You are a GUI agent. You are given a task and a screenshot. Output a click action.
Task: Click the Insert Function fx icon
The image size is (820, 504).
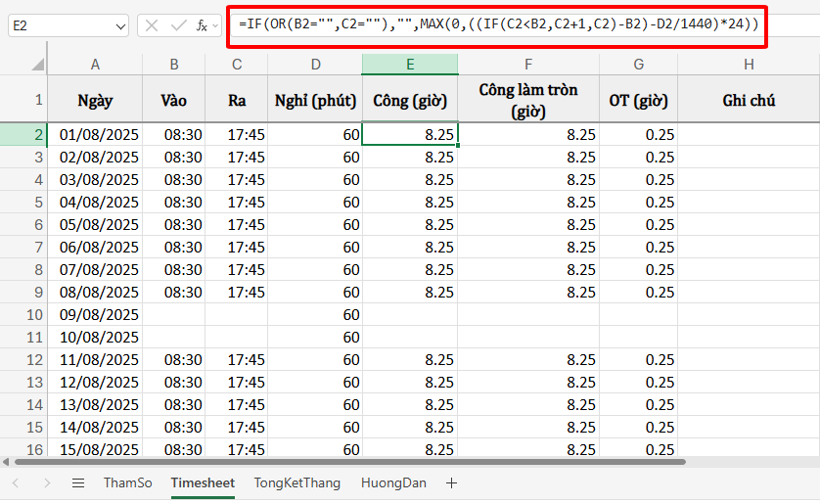click(200, 26)
